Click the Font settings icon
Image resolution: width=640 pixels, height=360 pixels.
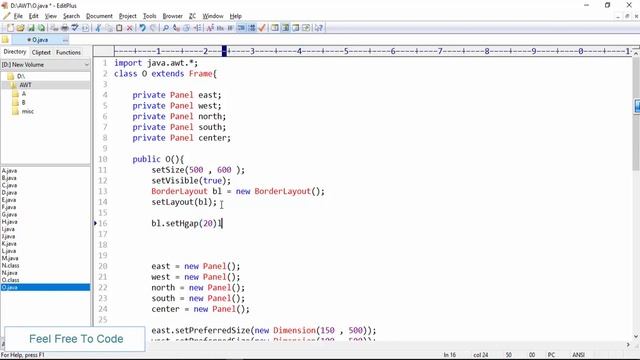point(210,28)
